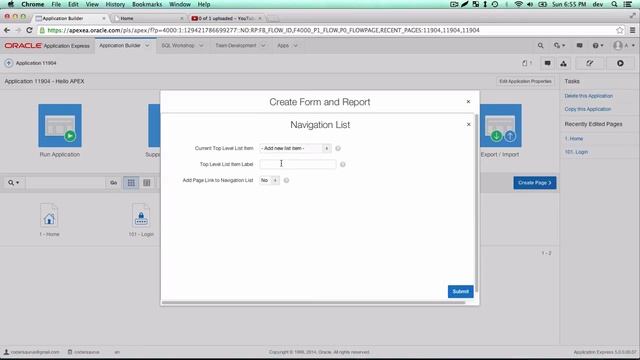Image resolution: width=640 pixels, height=360 pixels.
Task: Open the History menu in the macOS menu bar
Action: (115, 4)
